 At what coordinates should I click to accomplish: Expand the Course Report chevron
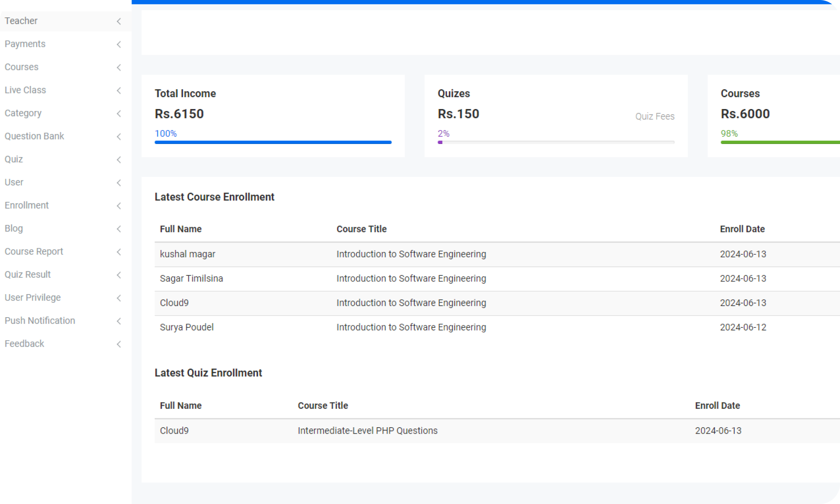point(119,252)
